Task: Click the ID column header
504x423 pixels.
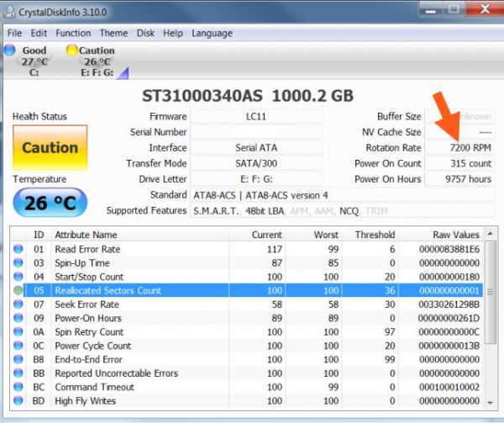Action: click(39, 235)
